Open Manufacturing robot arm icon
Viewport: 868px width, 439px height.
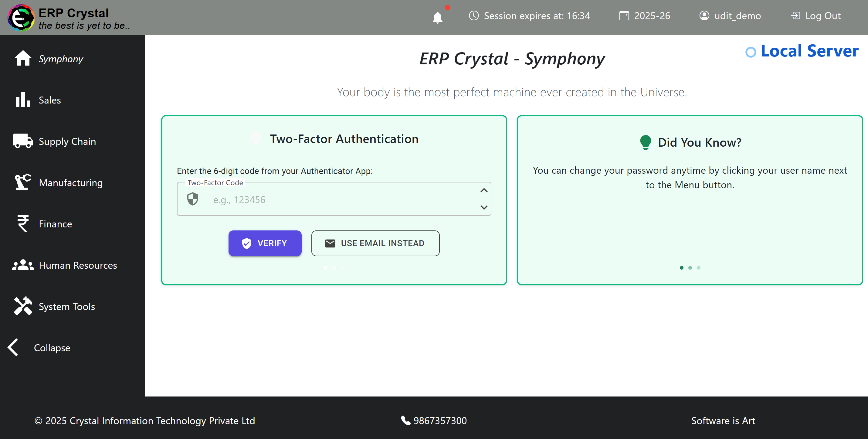coord(22,182)
